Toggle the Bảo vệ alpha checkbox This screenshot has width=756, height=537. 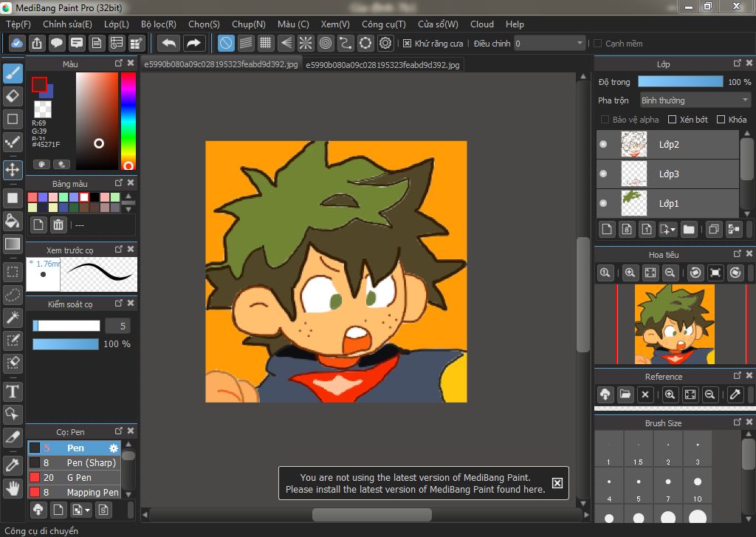pyautogui.click(x=605, y=119)
